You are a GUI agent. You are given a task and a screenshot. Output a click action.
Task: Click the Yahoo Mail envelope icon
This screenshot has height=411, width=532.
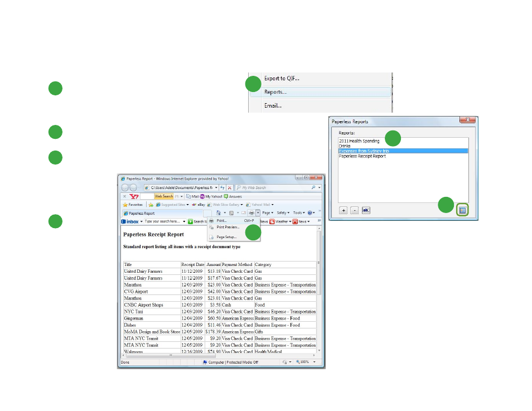(188, 196)
